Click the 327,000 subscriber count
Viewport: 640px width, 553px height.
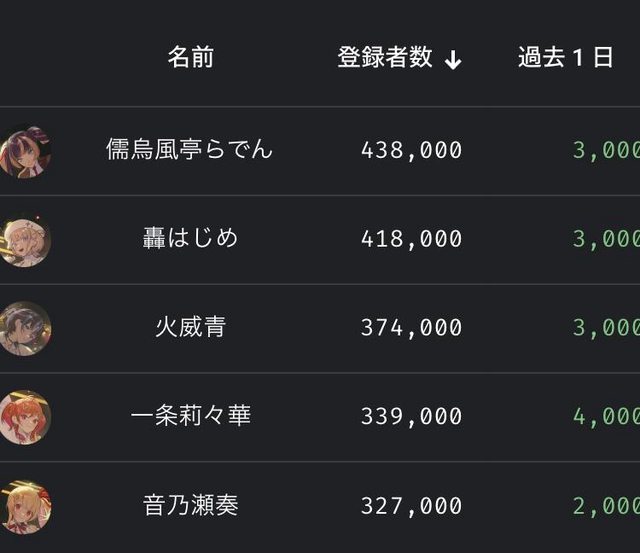tap(411, 505)
